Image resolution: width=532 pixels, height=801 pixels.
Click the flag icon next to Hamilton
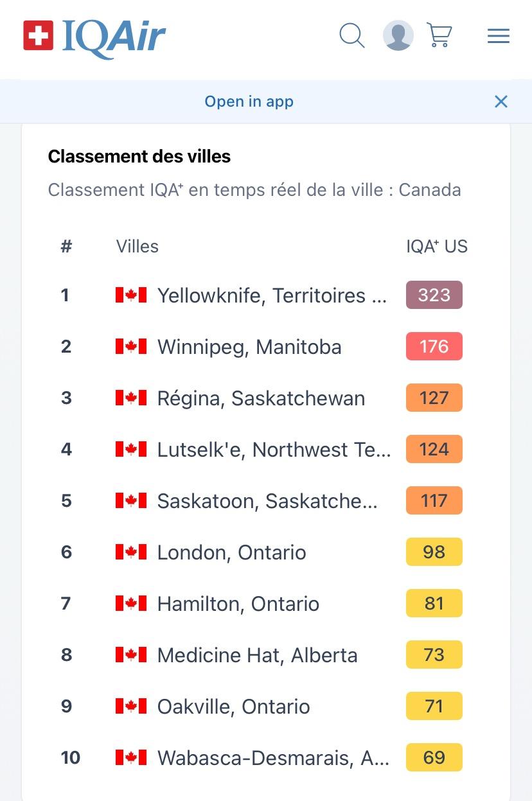[131, 604]
